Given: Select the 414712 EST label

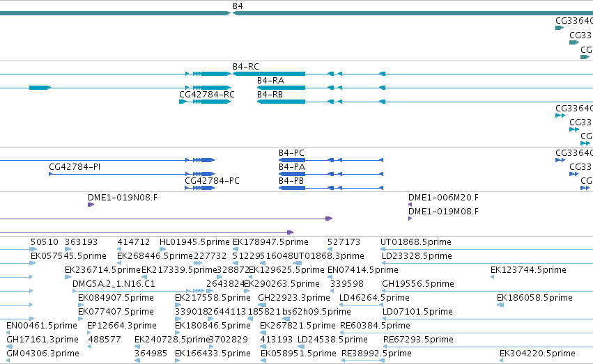Looking at the screenshot, I should [x=134, y=242].
